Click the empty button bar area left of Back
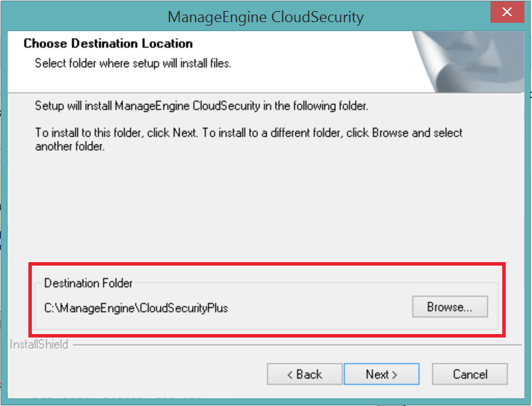Viewport: 532px width, 406px height. point(138,374)
